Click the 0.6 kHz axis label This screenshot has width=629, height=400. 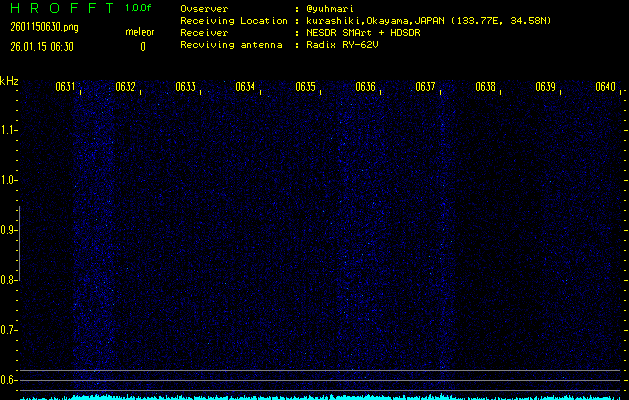pos(9,380)
